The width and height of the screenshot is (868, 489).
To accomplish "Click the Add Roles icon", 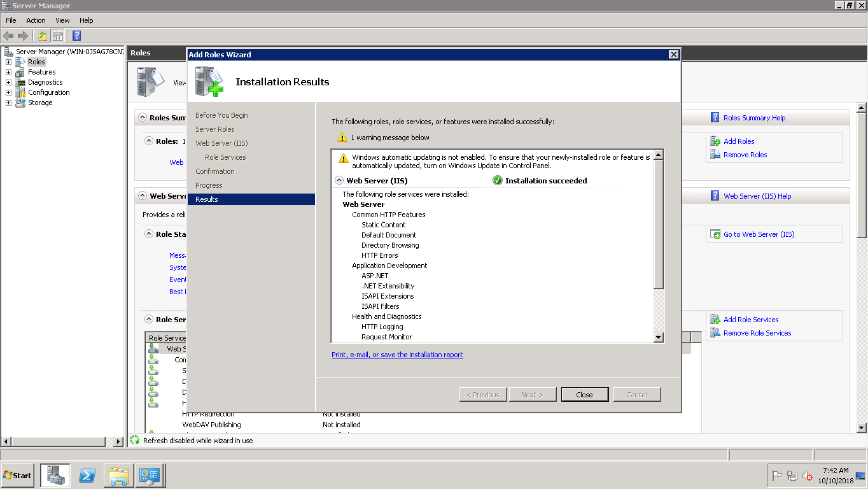I will point(715,141).
